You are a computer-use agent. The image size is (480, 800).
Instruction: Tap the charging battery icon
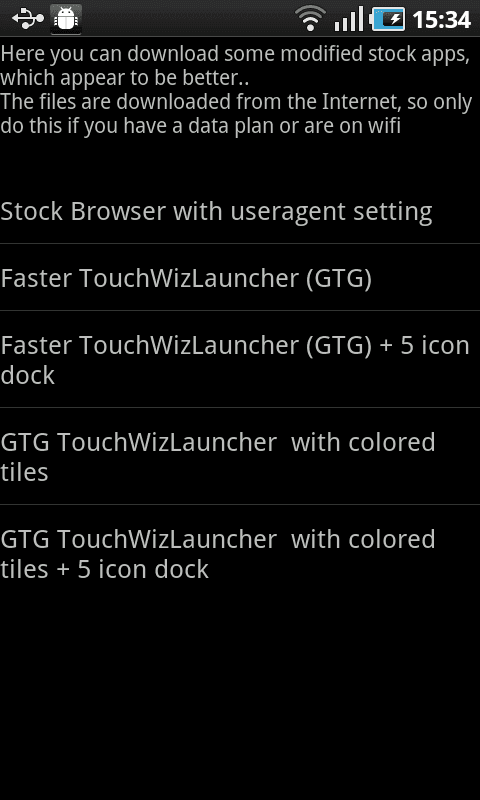coord(388,19)
